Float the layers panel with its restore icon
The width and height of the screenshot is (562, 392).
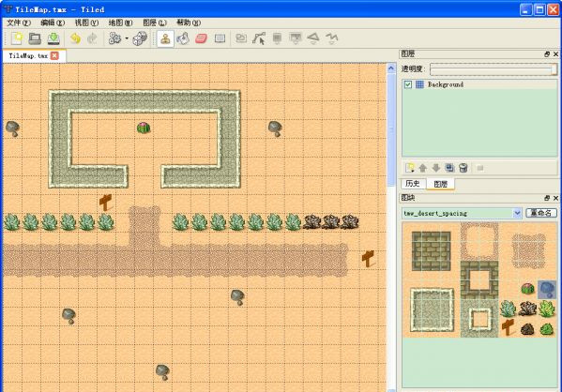click(547, 54)
